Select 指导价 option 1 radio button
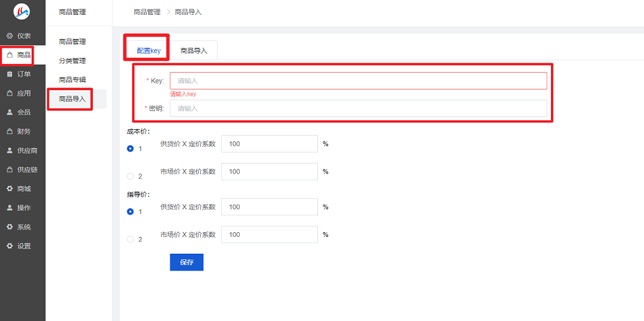 (131, 211)
